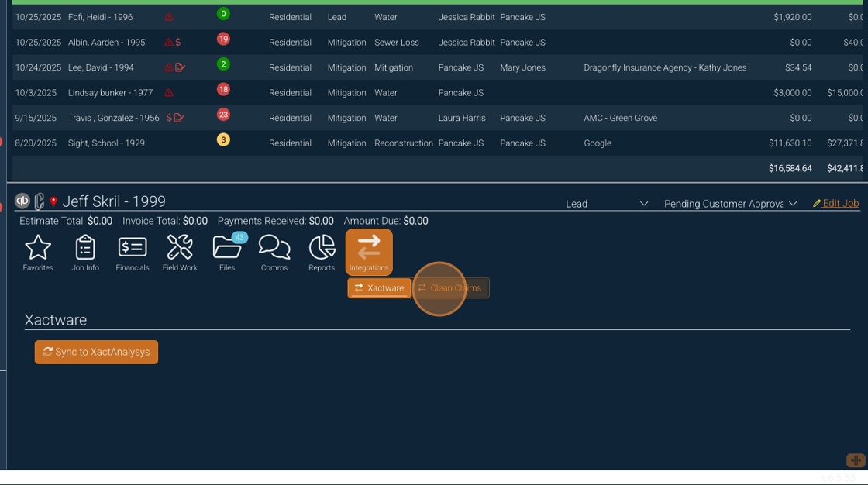
Task: Click the warning triangle on Lee, David row
Action: 169,67
